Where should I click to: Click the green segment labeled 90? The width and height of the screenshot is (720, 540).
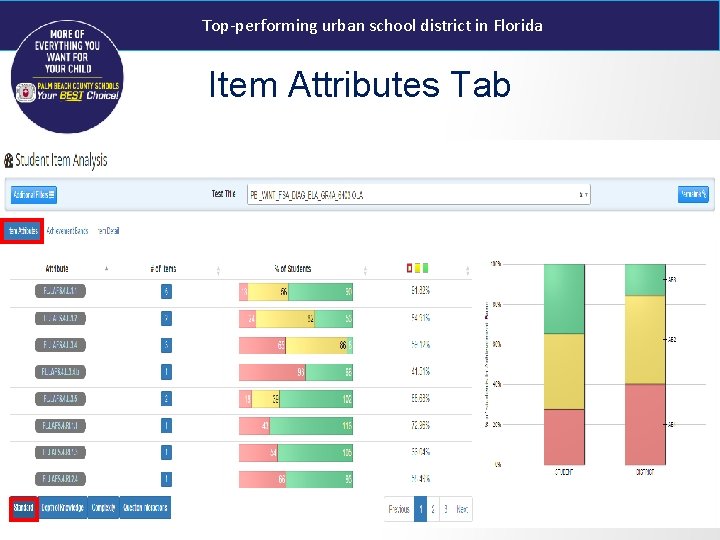(321, 292)
